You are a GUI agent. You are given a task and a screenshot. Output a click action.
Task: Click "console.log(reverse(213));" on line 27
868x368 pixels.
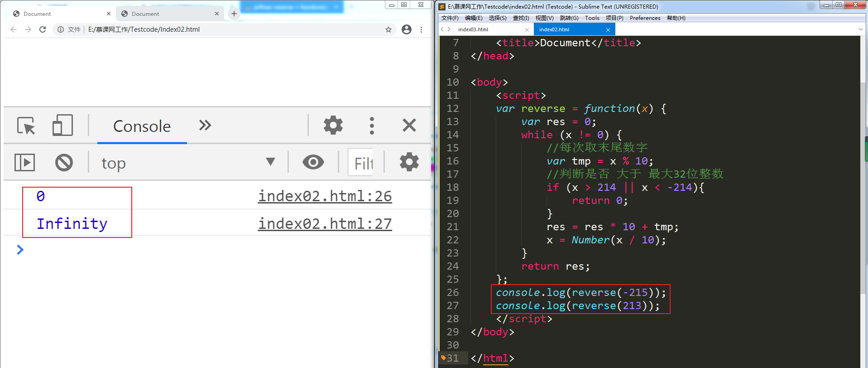tap(578, 305)
